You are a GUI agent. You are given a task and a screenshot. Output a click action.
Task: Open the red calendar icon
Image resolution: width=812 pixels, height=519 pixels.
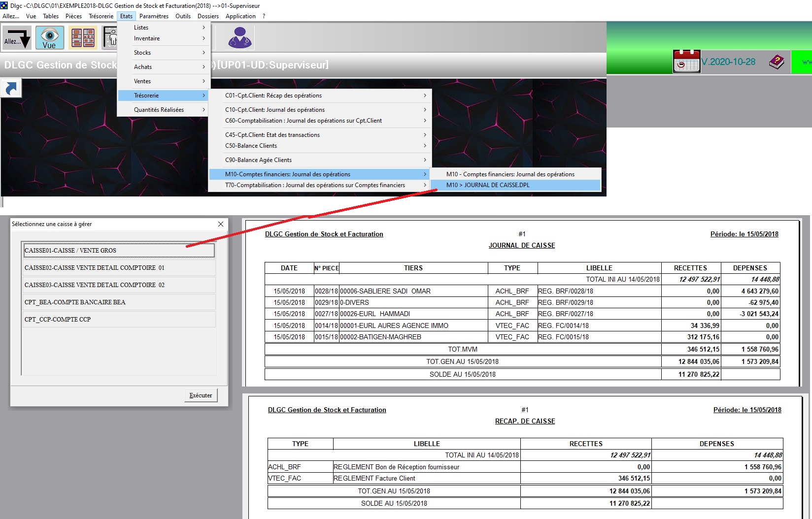[686, 62]
